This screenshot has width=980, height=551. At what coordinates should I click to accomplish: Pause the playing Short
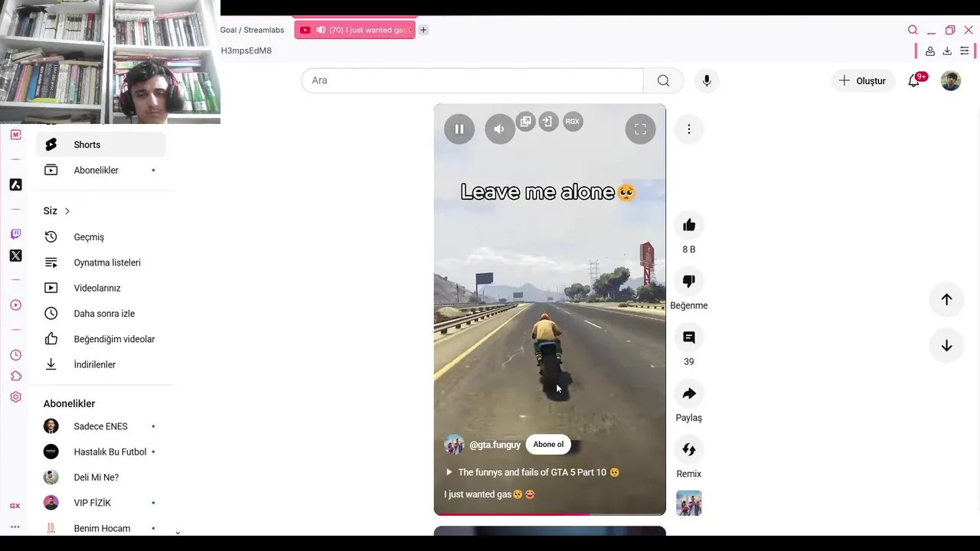[x=459, y=129]
